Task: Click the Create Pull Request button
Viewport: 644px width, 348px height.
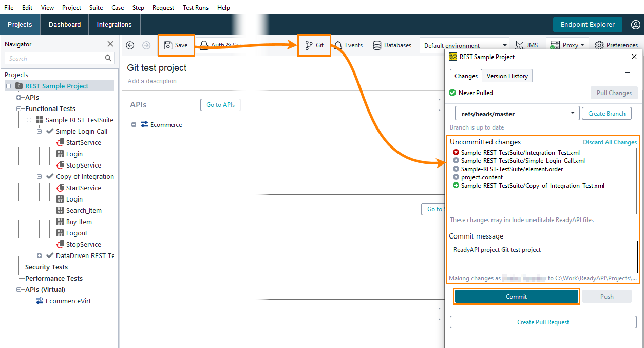Action: 543,322
